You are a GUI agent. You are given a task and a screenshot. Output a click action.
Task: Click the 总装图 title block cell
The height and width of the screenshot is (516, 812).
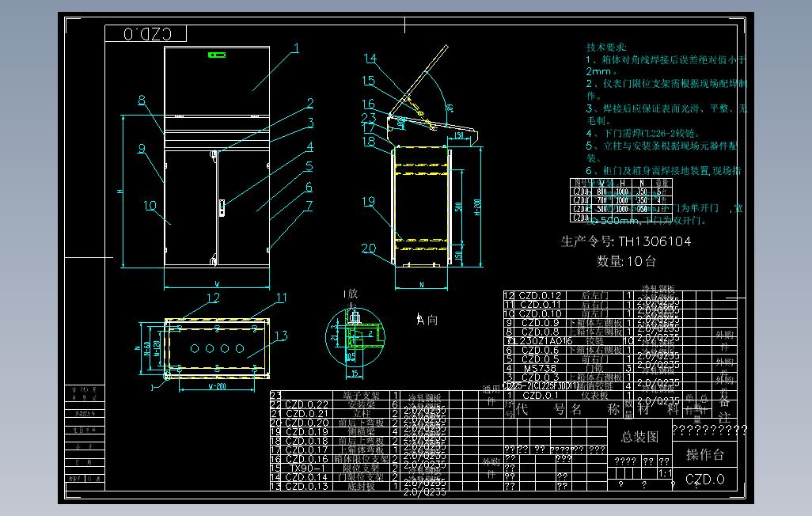tap(639, 437)
